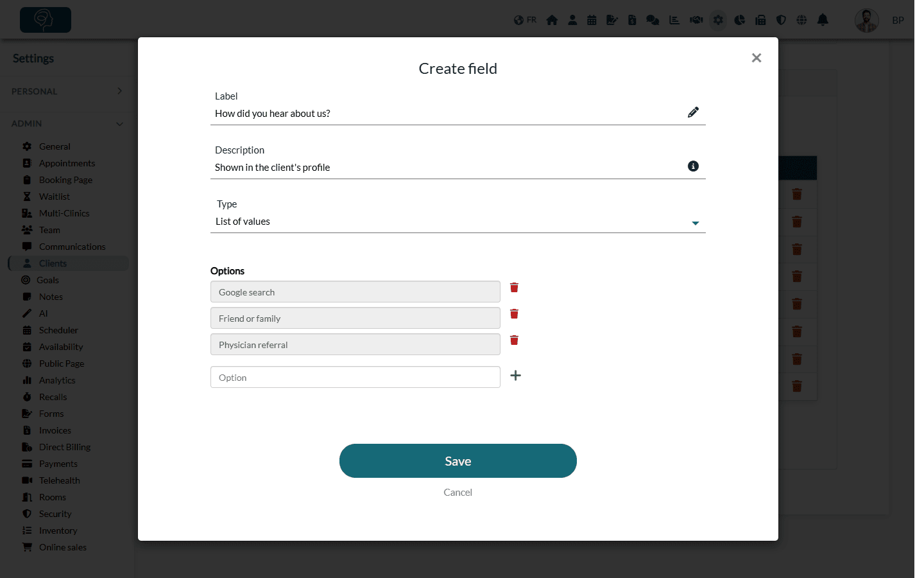Click the settings gear in top bar

718,20
